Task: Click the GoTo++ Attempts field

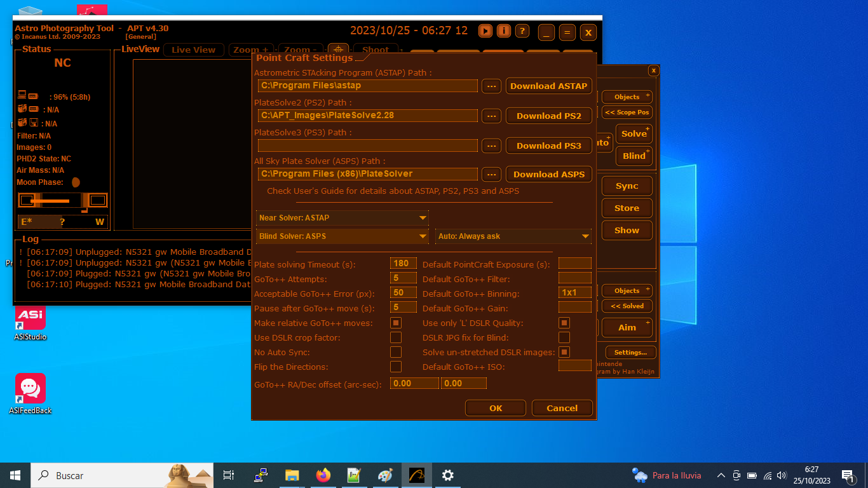Action: 403,278
